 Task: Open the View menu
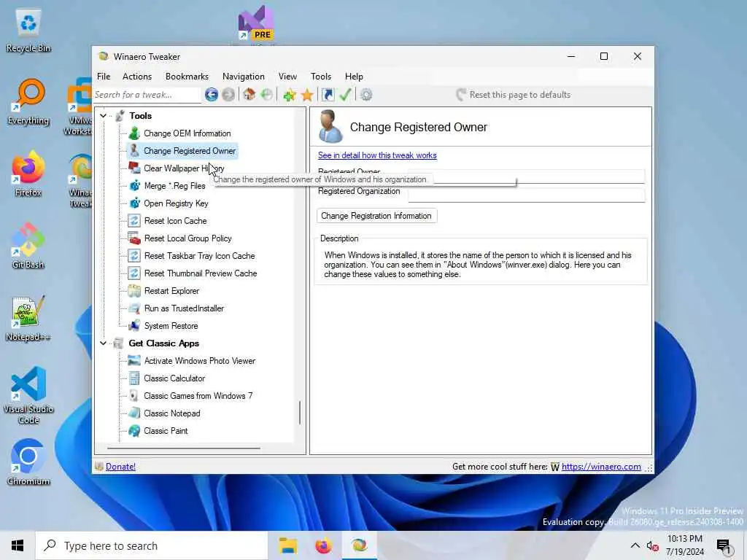coord(287,77)
